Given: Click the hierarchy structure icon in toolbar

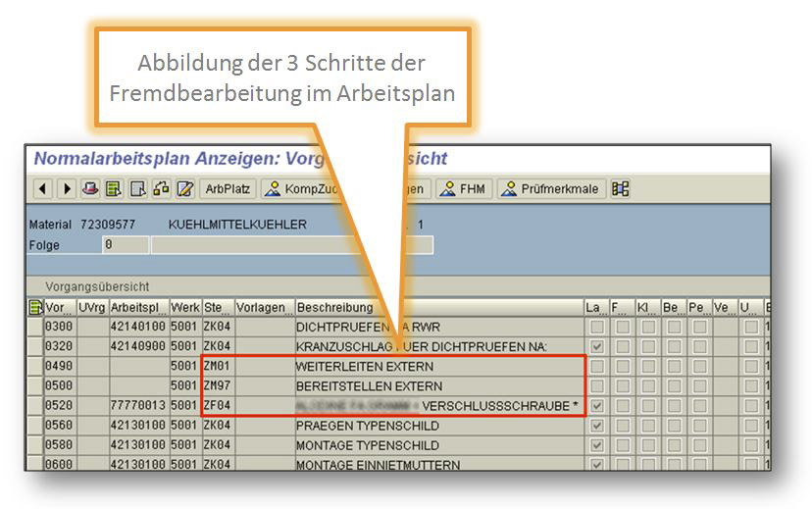Looking at the screenshot, I should [161, 189].
